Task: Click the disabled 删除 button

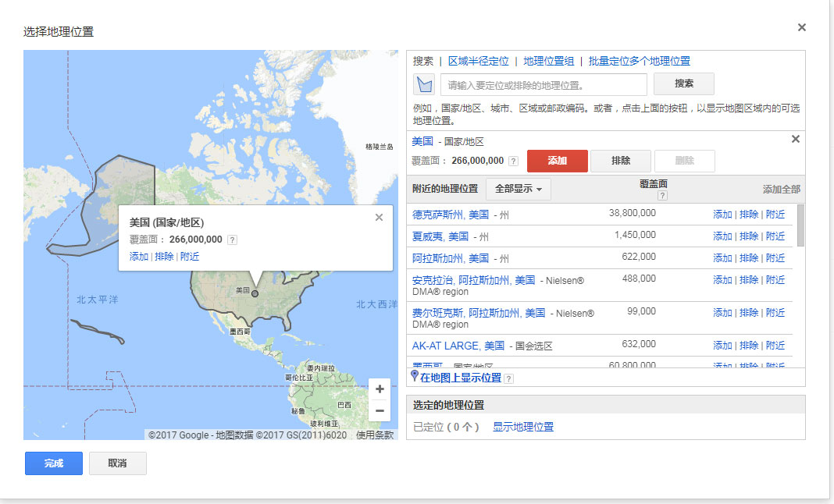Action: (x=685, y=161)
